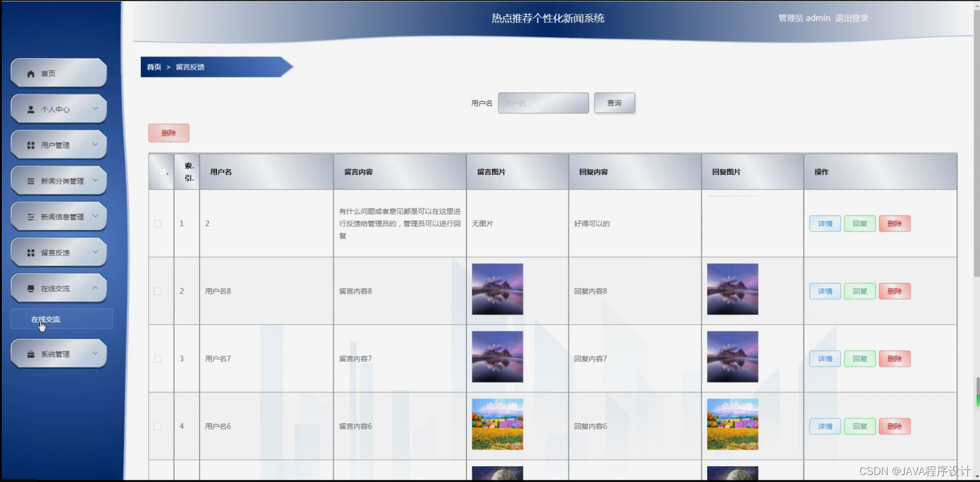Click 首页 in the breadcrumb

pyautogui.click(x=154, y=67)
